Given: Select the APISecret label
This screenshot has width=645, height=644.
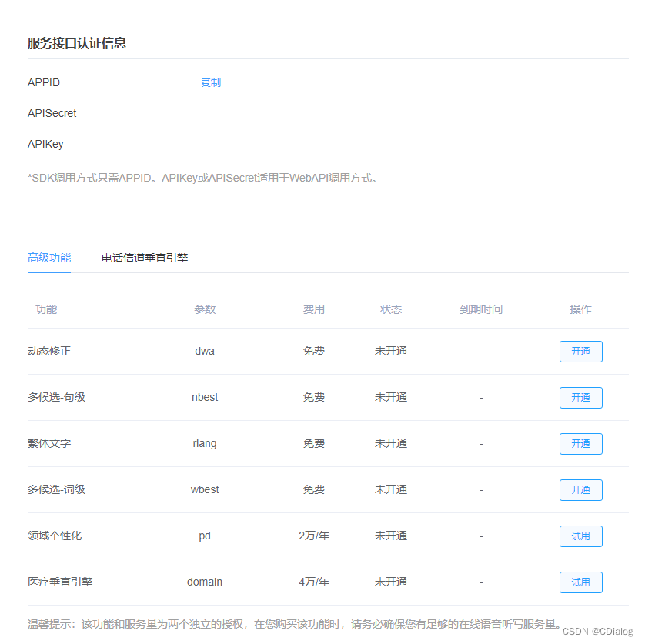Looking at the screenshot, I should pos(52,113).
